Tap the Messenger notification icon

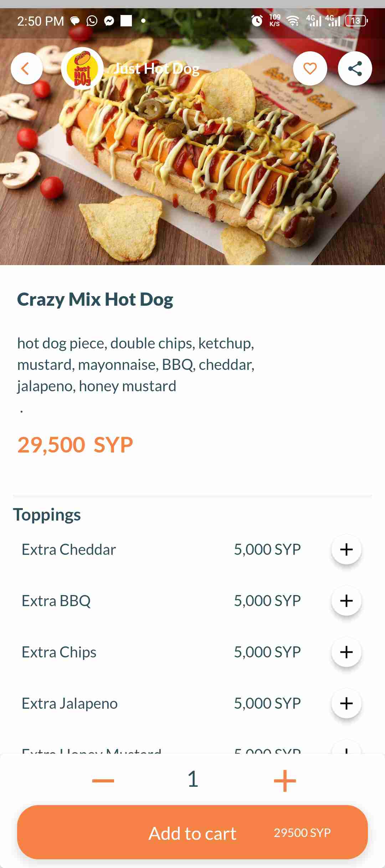[x=109, y=21]
